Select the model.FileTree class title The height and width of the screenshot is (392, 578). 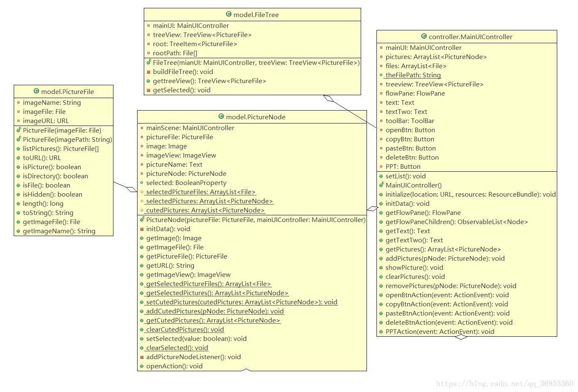click(256, 15)
